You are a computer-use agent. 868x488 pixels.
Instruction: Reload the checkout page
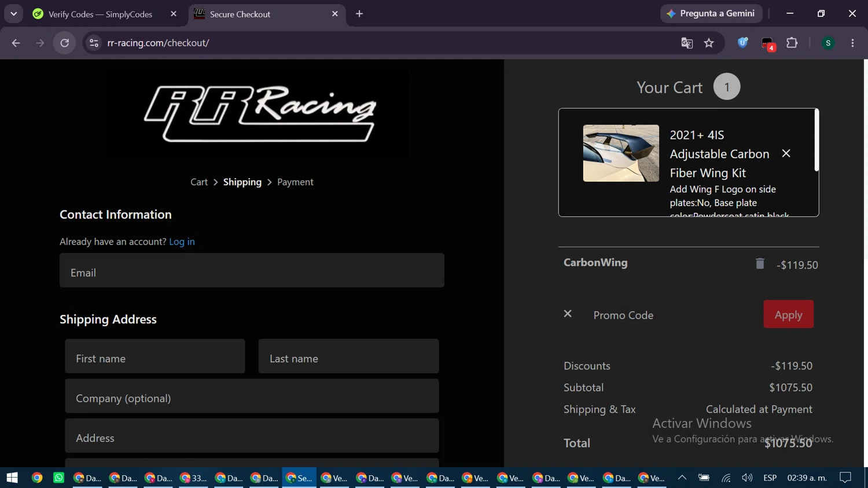pyautogui.click(x=64, y=43)
